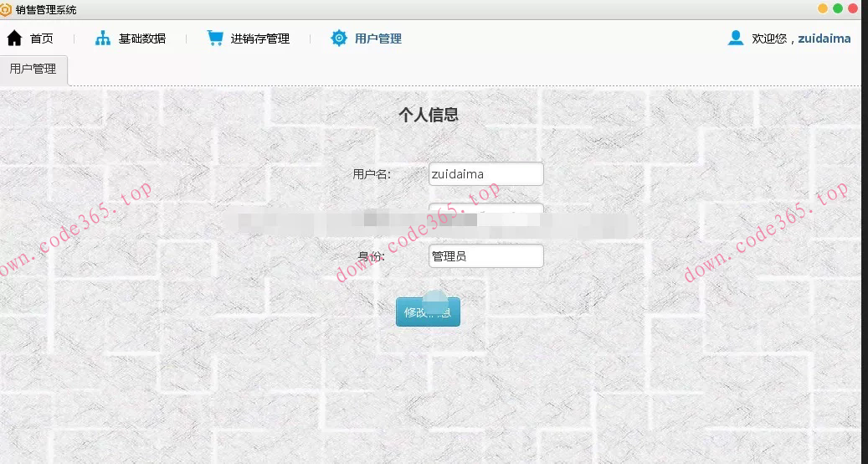Click the 个人信息 heading
Image resolution: width=868 pixels, height=464 pixels.
[429, 115]
